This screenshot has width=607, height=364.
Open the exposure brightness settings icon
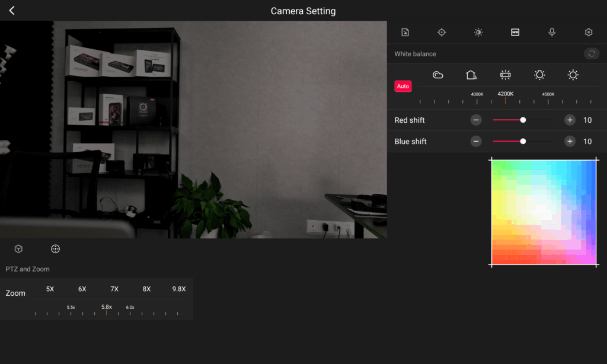pos(478,32)
